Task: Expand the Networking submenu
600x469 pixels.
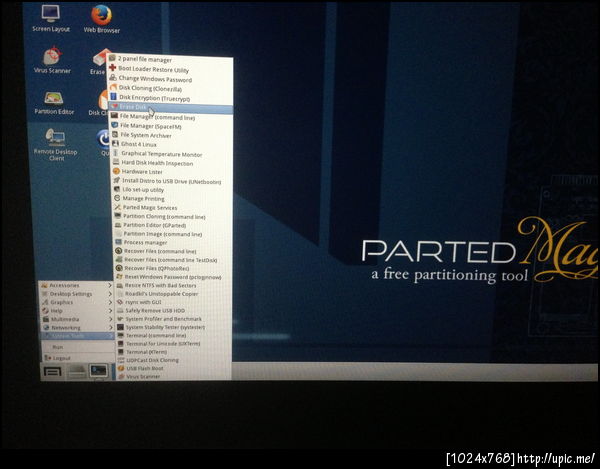Action: click(77, 327)
